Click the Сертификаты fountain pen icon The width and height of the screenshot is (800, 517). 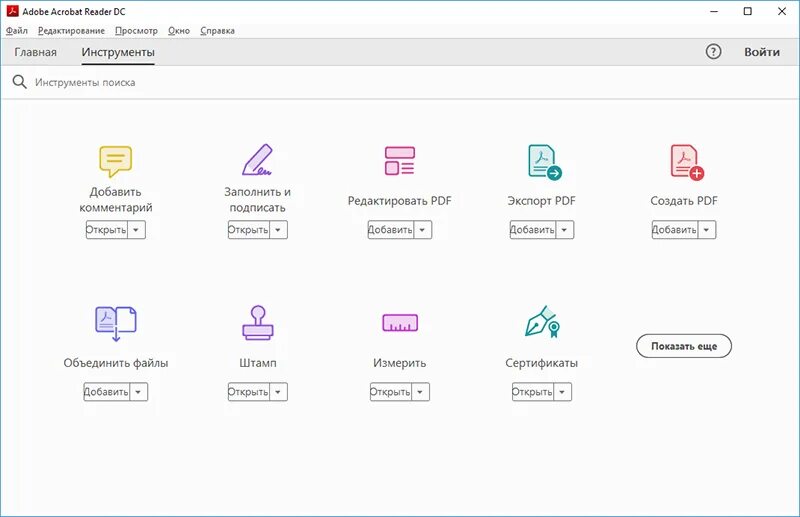point(542,322)
